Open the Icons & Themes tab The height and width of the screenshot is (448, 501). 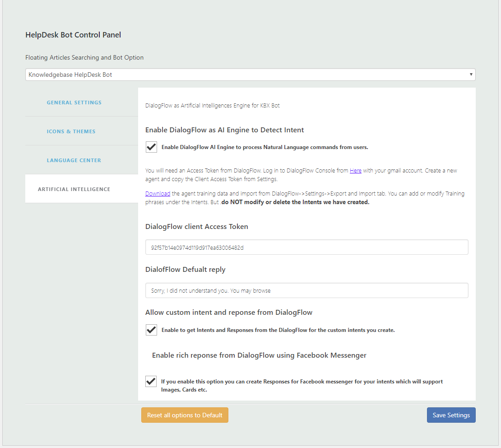pos(71,131)
